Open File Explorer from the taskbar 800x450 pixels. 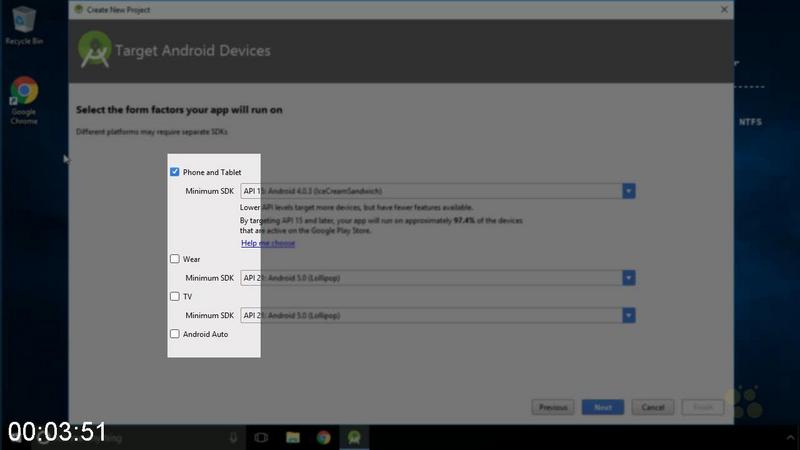293,437
